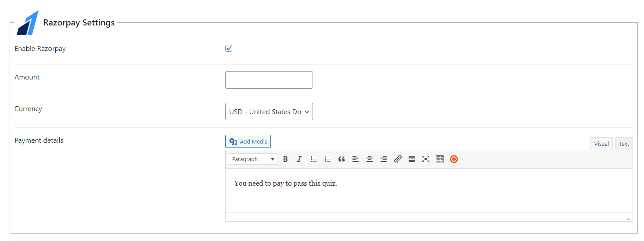This screenshot has width=644, height=241.
Task: Click the Razorpay logo
Action: (28, 23)
